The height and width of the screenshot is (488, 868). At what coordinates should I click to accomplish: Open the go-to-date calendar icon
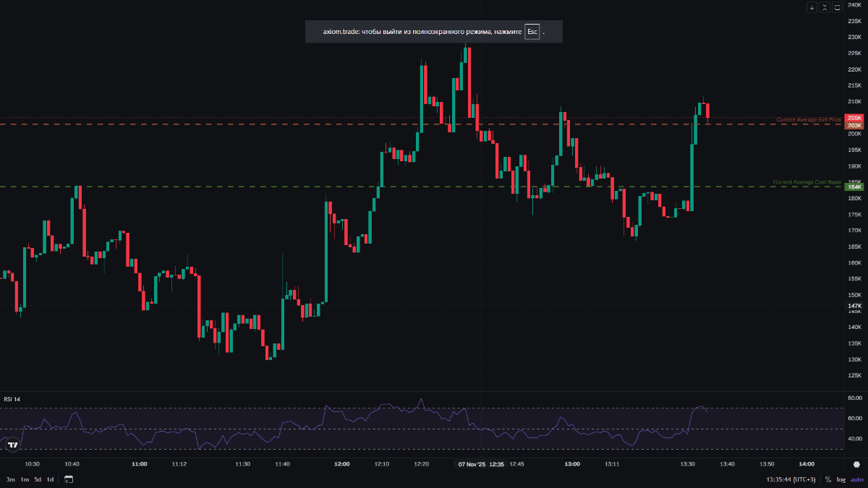(x=69, y=479)
